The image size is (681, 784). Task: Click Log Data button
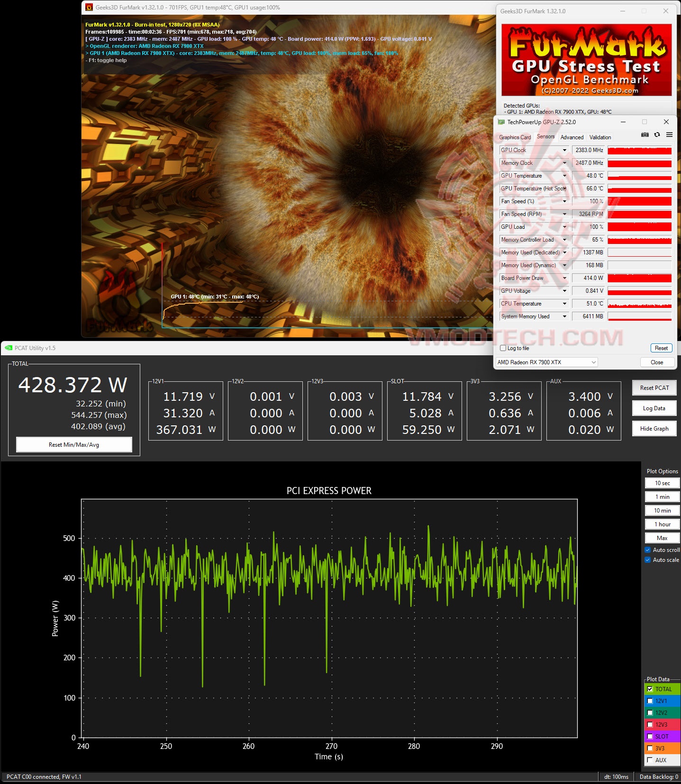pyautogui.click(x=654, y=408)
